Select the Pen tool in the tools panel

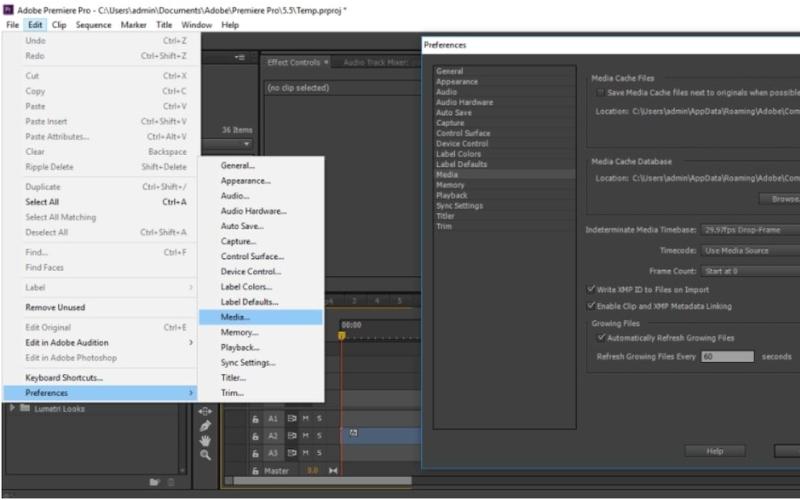(x=206, y=426)
